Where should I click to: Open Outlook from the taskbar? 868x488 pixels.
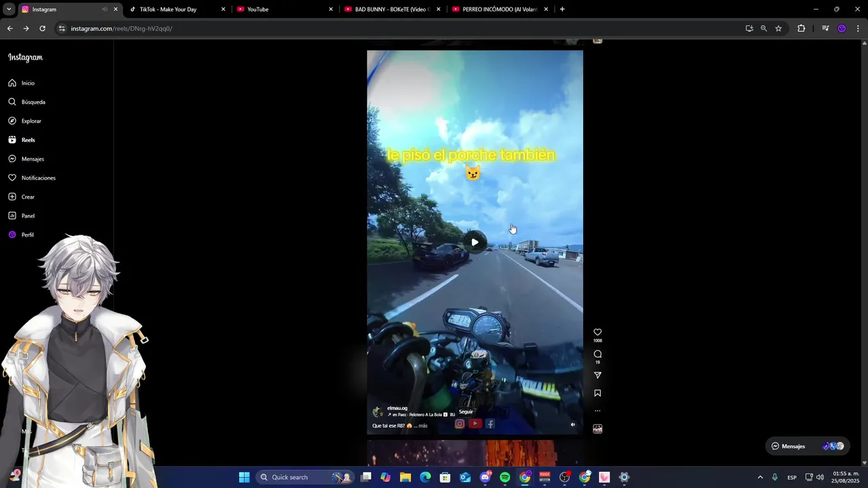tap(465, 477)
